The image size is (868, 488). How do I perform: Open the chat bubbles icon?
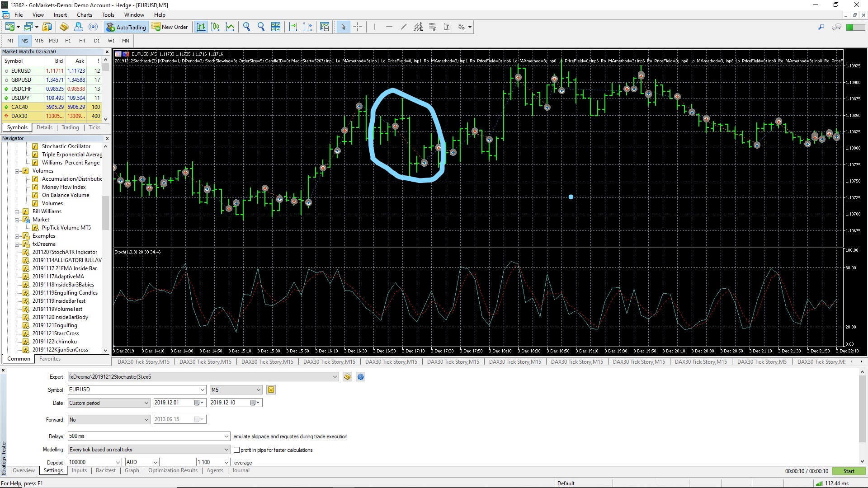(836, 27)
